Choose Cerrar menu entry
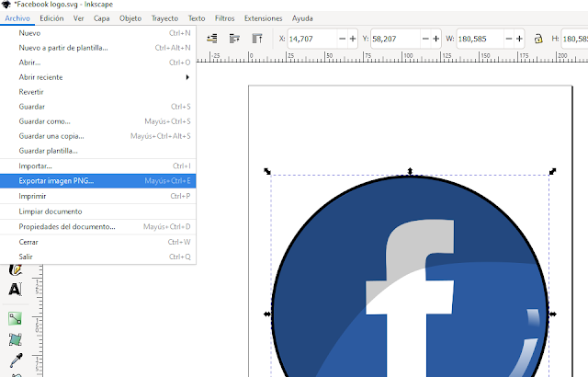 pos(98,242)
